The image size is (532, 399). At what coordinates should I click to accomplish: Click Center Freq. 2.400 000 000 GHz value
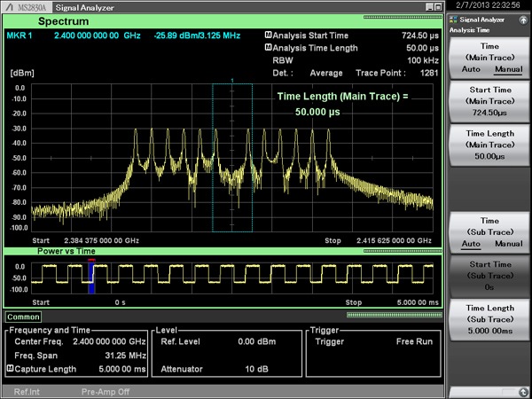coord(109,341)
